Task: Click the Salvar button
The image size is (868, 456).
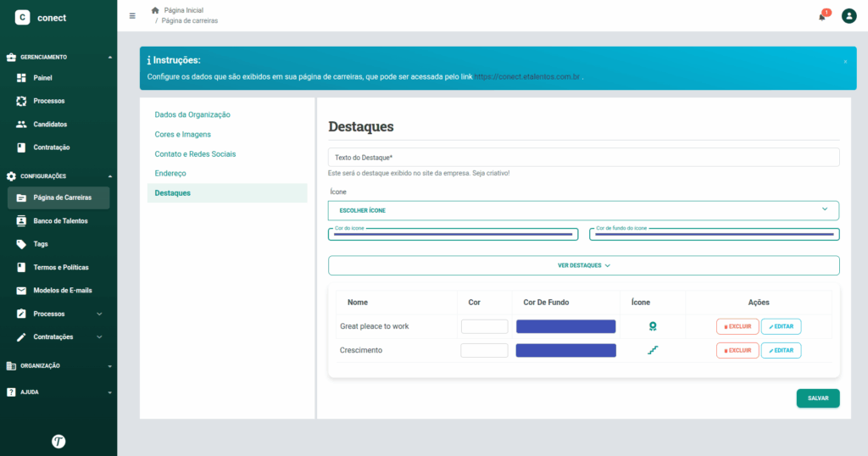Action: pos(818,398)
